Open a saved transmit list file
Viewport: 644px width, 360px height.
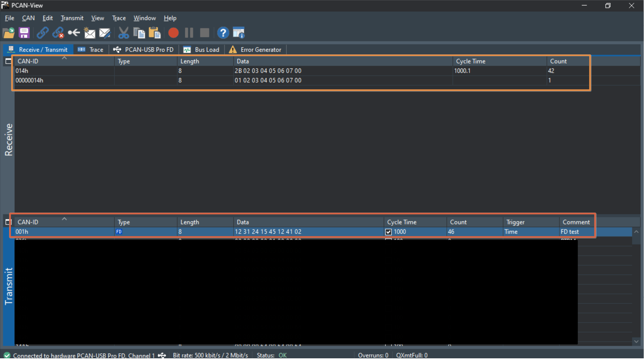pyautogui.click(x=9, y=33)
